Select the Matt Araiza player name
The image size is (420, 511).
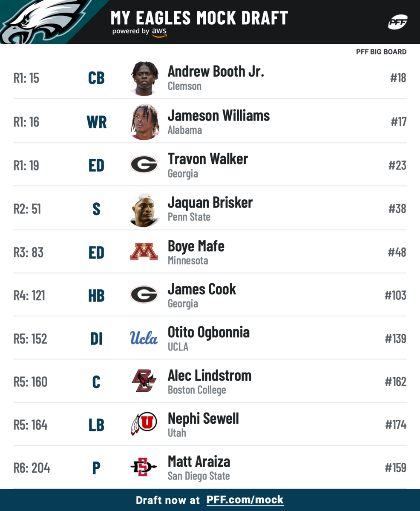[199, 462]
